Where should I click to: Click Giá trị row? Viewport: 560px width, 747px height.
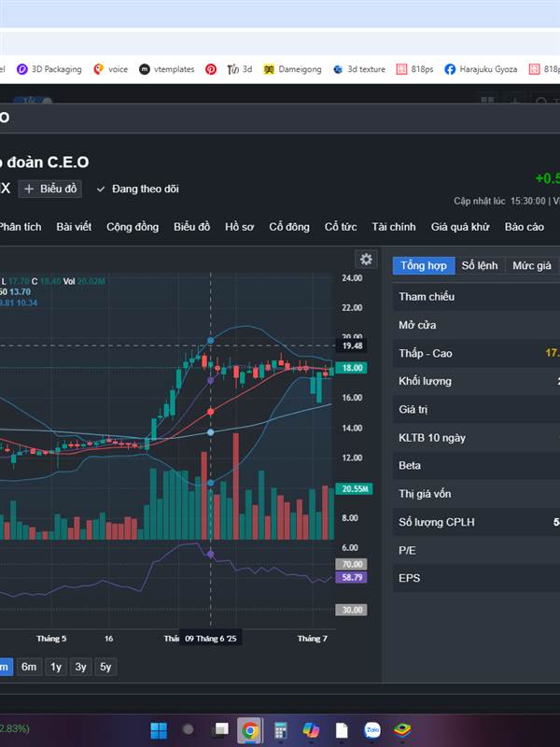pos(476,409)
